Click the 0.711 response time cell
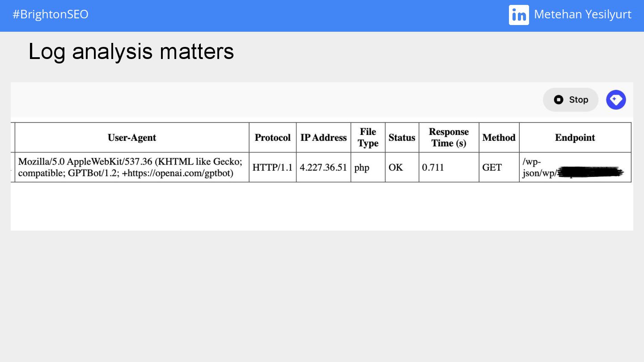644x362 pixels. [x=449, y=168]
